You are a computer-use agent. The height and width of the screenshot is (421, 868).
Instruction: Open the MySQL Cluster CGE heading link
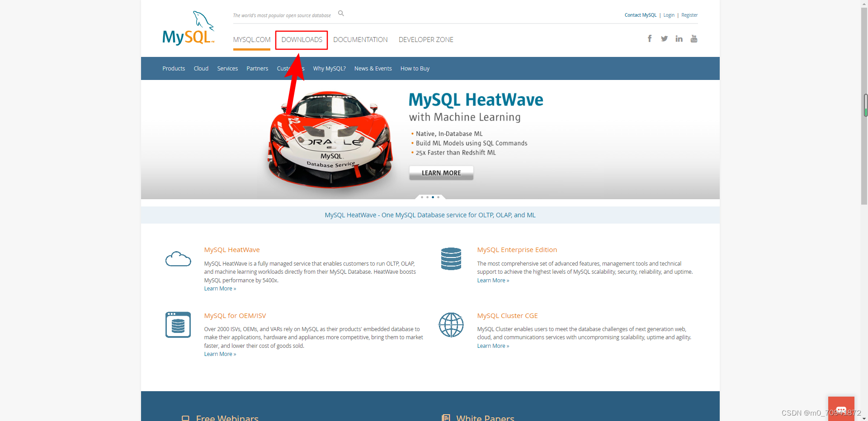click(x=508, y=316)
